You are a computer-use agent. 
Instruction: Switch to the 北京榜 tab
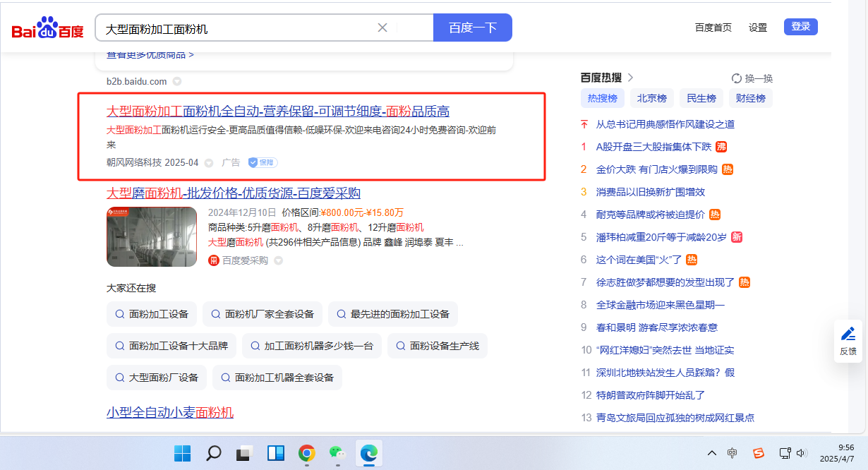[651, 98]
